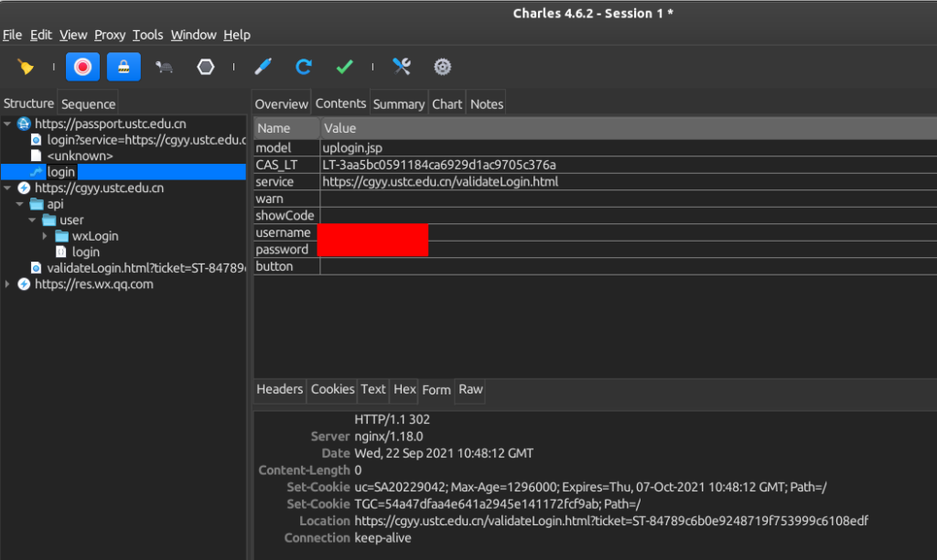Open the settings gear icon
Screen dimensions: 937x560
pos(443,67)
